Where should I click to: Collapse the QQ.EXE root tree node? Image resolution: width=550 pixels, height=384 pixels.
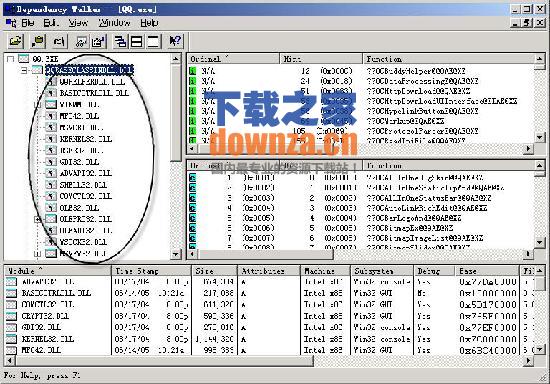11,59
